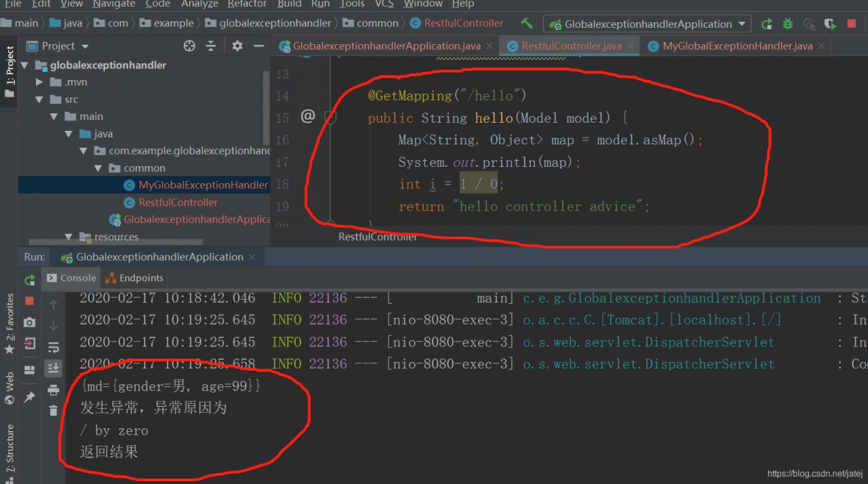Dump threads with the camera icon
The image size is (868, 484).
click(x=29, y=323)
